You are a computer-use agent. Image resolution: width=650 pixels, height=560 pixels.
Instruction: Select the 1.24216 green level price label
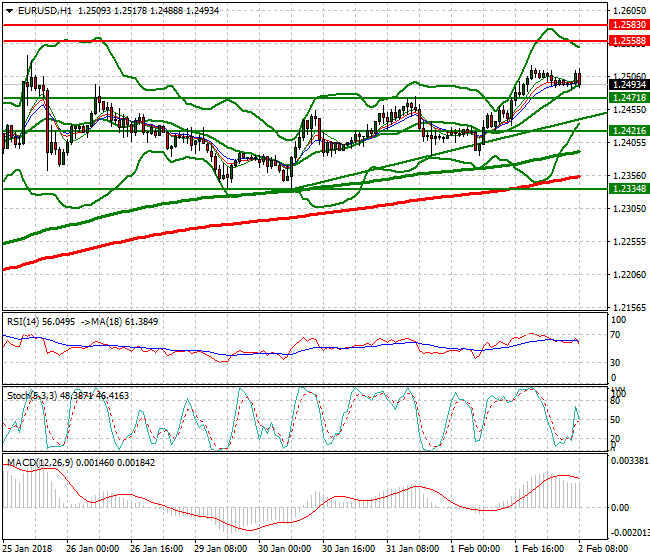(627, 131)
